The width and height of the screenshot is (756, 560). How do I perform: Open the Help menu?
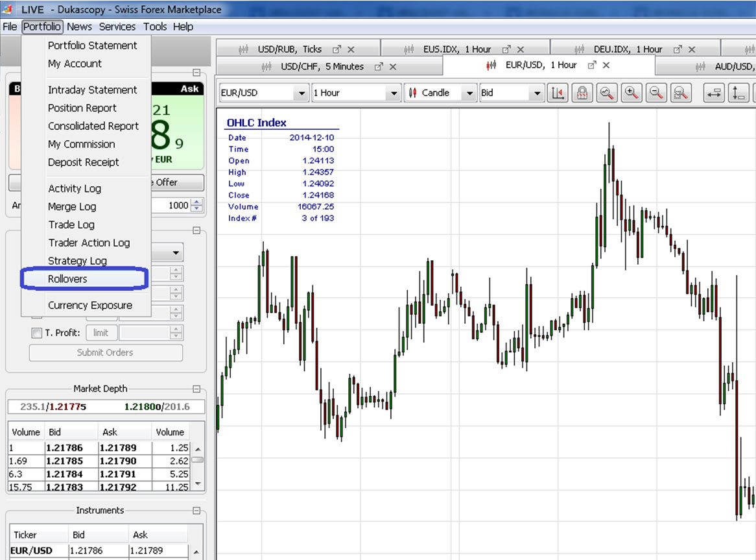click(183, 27)
